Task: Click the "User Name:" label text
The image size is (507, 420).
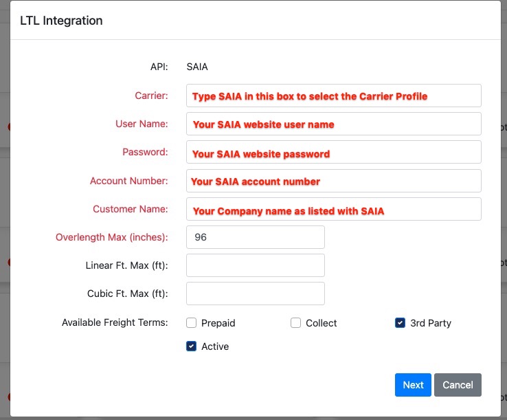Action: point(142,124)
